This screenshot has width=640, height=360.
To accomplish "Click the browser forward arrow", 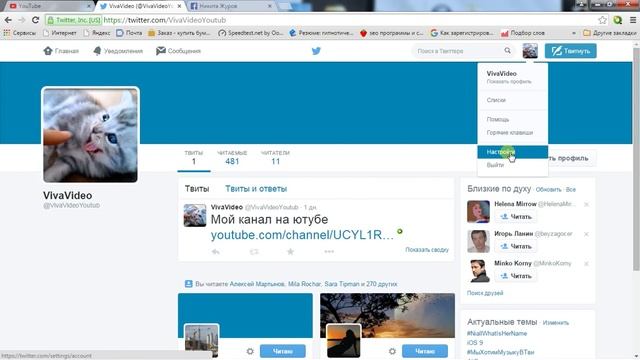I will 22,20.
